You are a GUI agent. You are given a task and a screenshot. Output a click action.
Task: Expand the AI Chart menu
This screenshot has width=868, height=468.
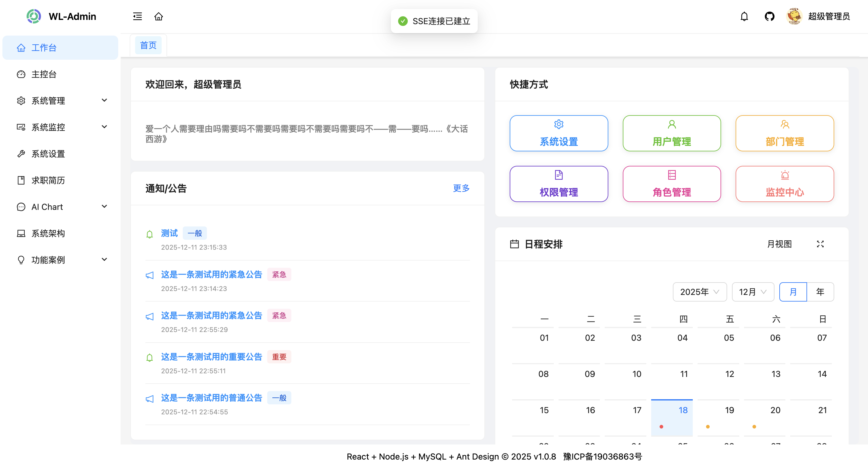[x=46, y=207]
